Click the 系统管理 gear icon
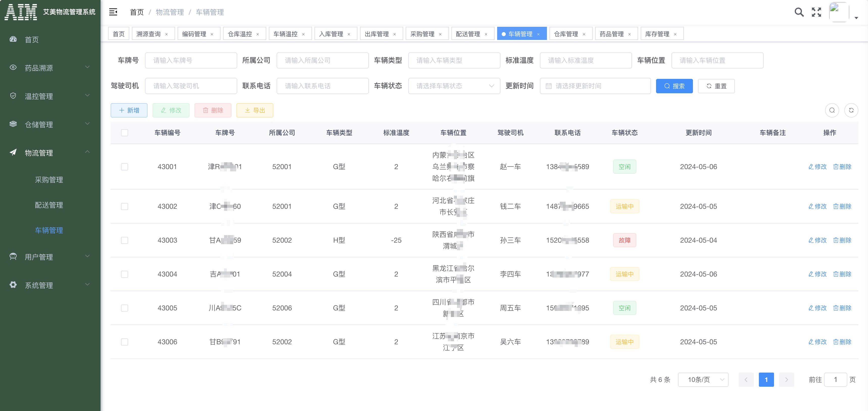Viewport: 868px width, 411px height. pos(13,285)
